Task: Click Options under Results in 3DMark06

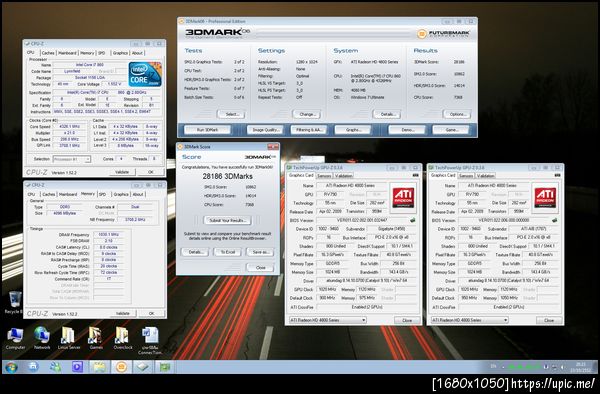Action: pos(457,114)
